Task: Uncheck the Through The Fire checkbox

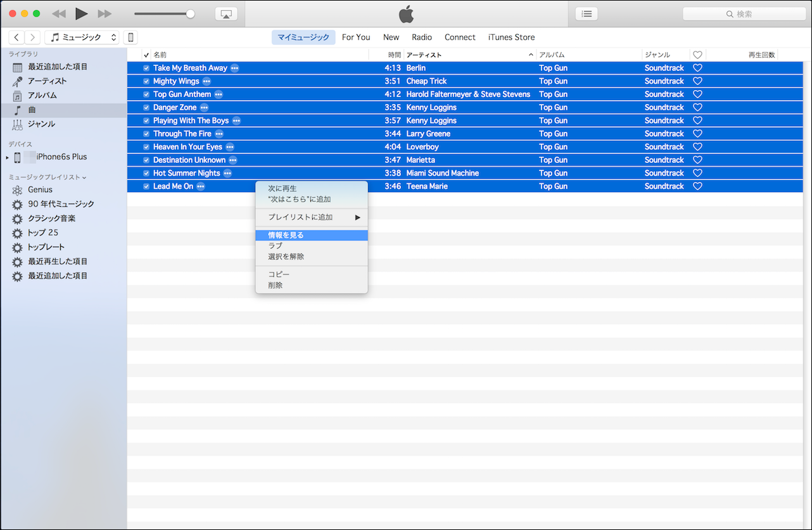Action: click(x=146, y=134)
